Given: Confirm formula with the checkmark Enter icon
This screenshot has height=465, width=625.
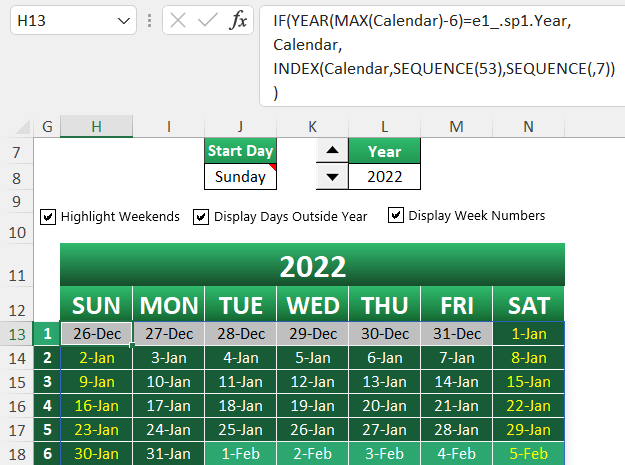Looking at the screenshot, I should pyautogui.click(x=208, y=20).
